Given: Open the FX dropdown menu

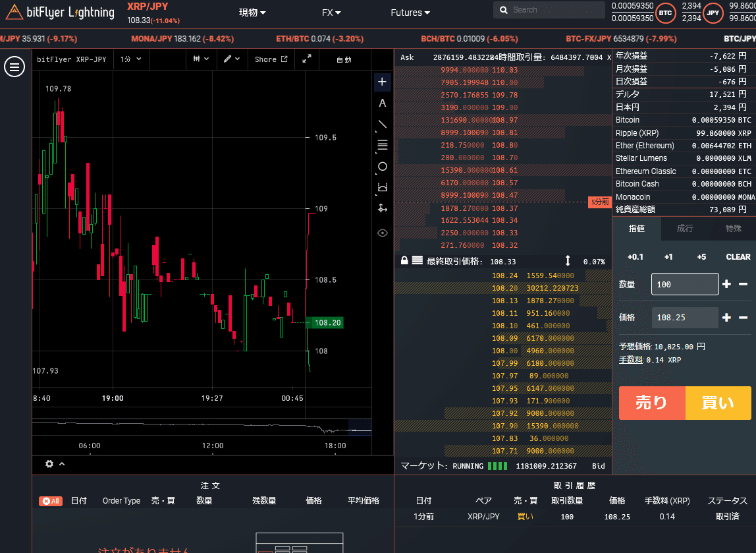Looking at the screenshot, I should [331, 13].
